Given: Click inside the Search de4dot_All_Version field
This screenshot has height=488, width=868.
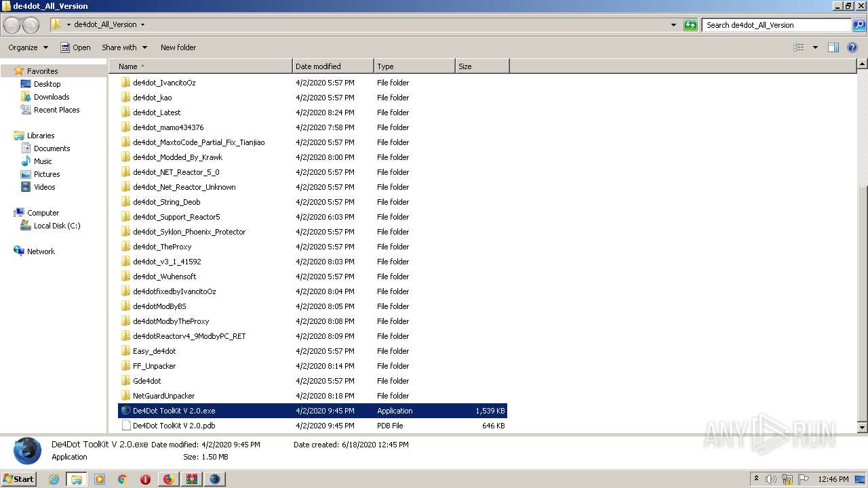Looking at the screenshot, I should [776, 25].
